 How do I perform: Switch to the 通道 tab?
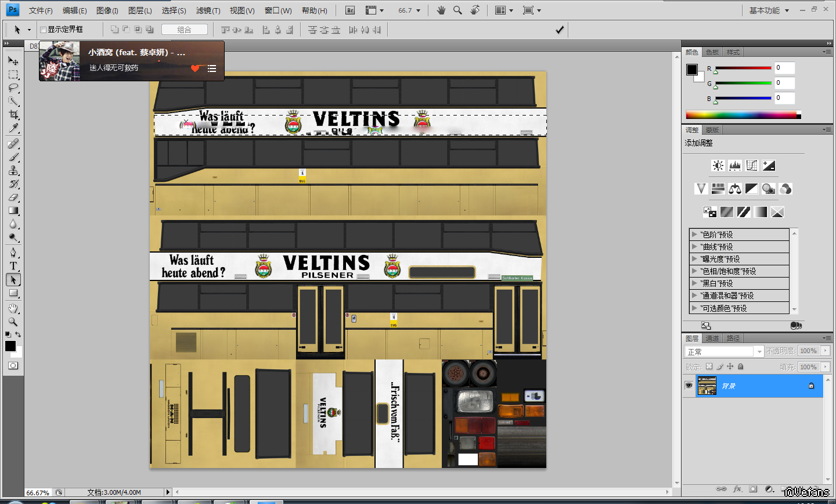point(712,339)
